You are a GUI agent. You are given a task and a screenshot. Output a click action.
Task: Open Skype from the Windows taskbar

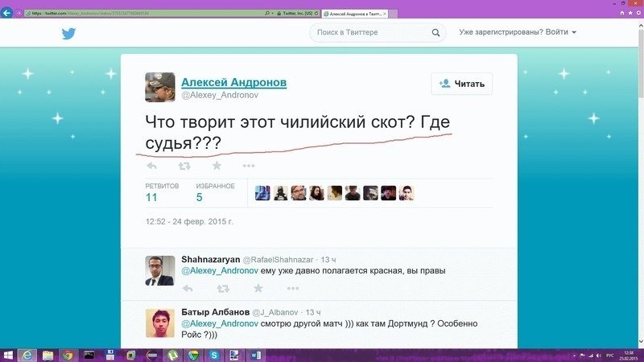point(214,355)
